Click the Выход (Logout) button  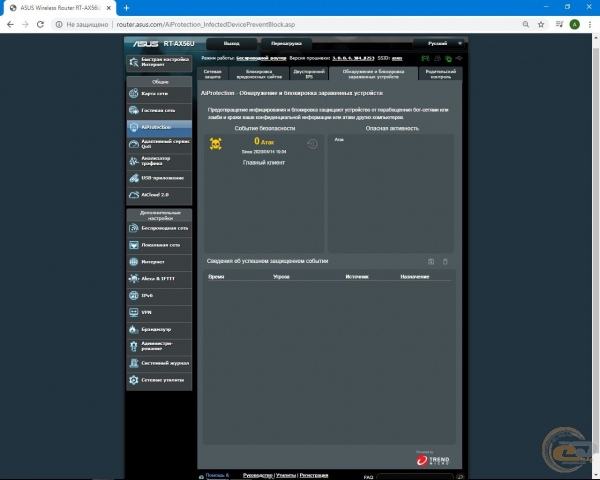click(232, 44)
